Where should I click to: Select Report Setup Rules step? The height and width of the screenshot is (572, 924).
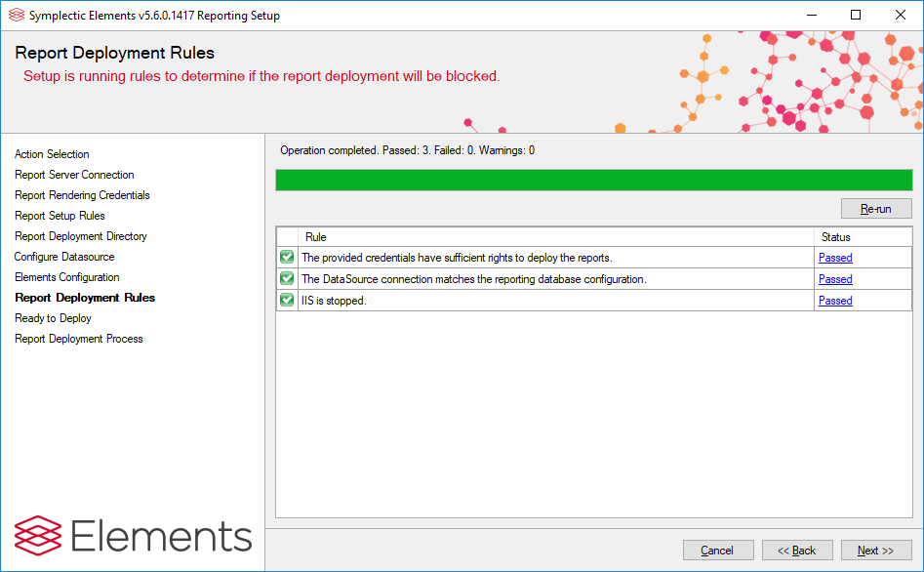coord(60,216)
